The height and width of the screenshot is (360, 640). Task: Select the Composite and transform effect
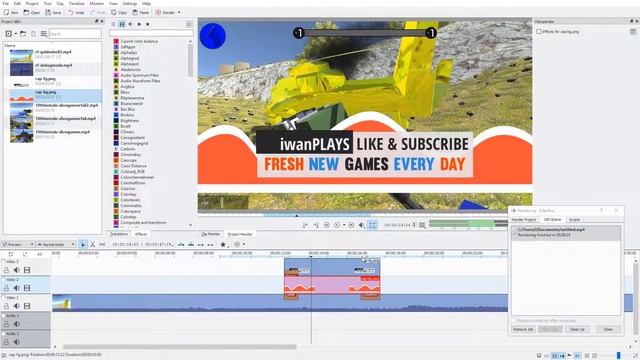tap(143, 222)
